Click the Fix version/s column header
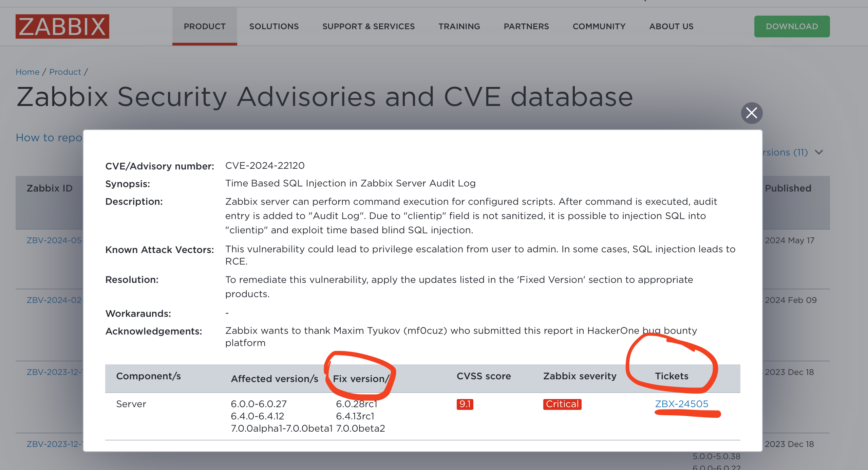Image resolution: width=868 pixels, height=470 pixels. pyautogui.click(x=361, y=379)
